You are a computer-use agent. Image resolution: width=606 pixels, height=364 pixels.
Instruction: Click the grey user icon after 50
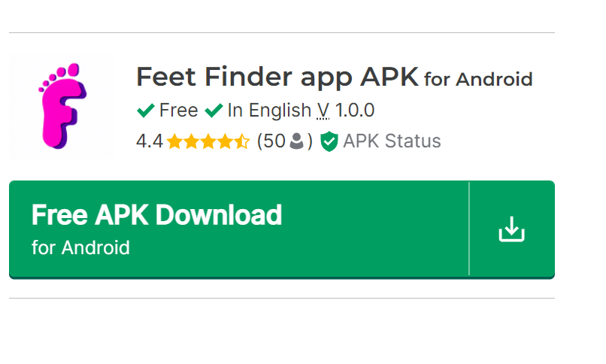click(x=297, y=141)
